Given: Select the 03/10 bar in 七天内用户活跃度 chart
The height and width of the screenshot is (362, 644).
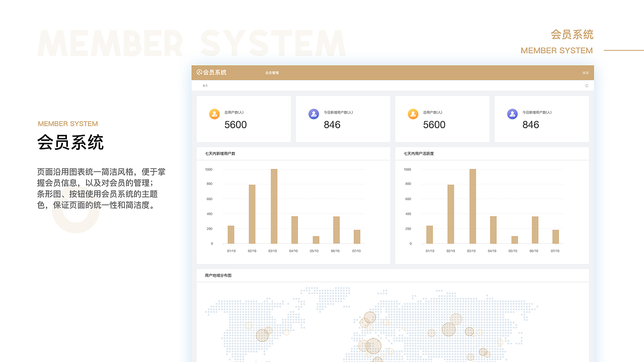Looking at the screenshot, I should point(473,207).
